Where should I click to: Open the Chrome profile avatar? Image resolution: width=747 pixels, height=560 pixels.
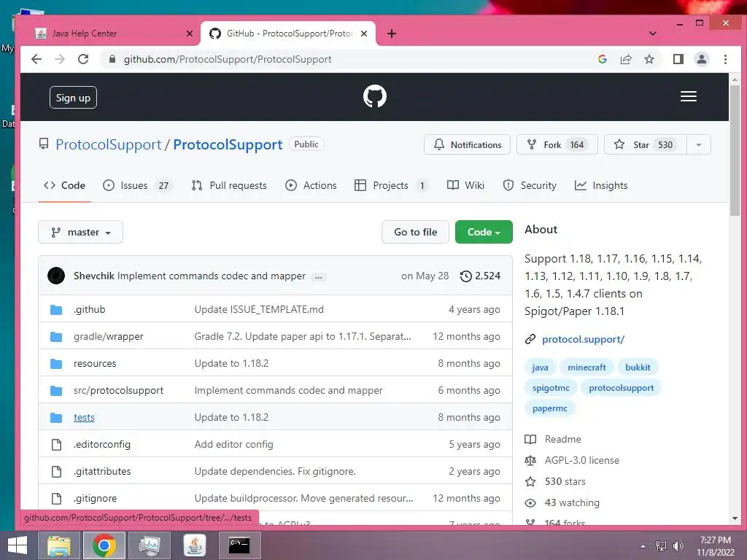tap(701, 59)
